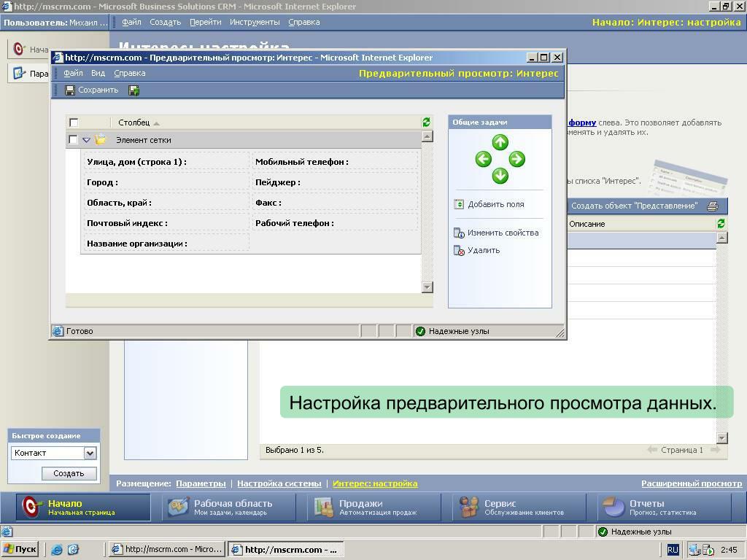Click the Расширенный просмотр link

[692, 483]
